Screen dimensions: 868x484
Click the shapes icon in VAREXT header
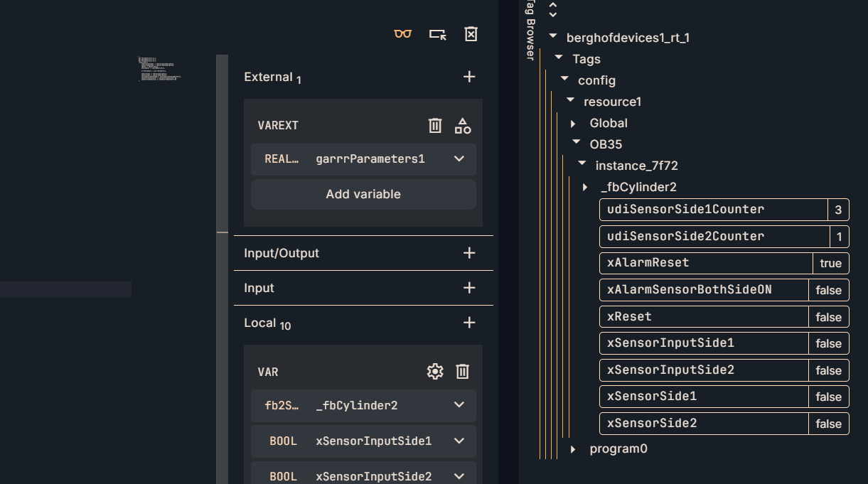(463, 126)
